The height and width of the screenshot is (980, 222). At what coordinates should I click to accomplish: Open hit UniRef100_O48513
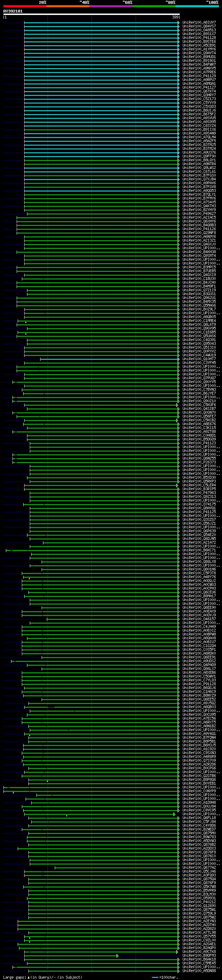(x=199, y=30)
